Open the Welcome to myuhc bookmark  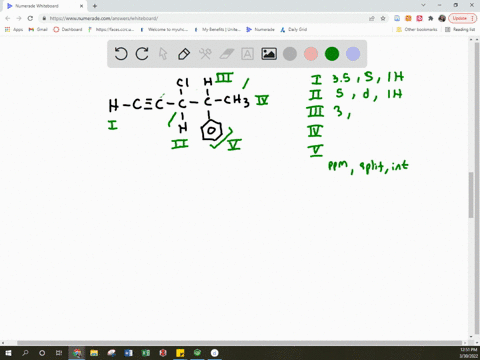pos(164,29)
